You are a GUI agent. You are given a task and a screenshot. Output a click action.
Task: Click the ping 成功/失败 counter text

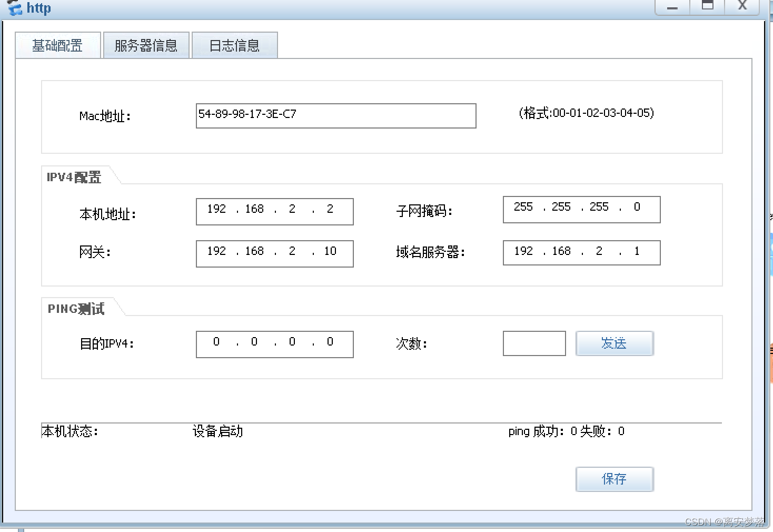pos(567,431)
